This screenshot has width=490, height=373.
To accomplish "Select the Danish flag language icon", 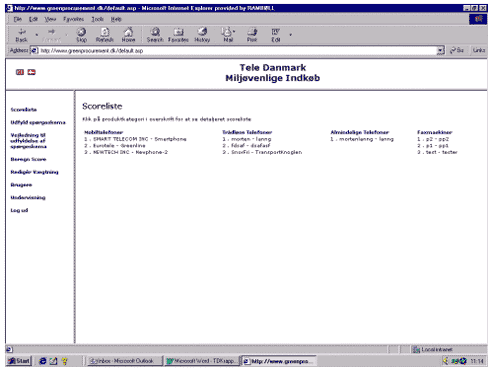I will click(x=32, y=72).
